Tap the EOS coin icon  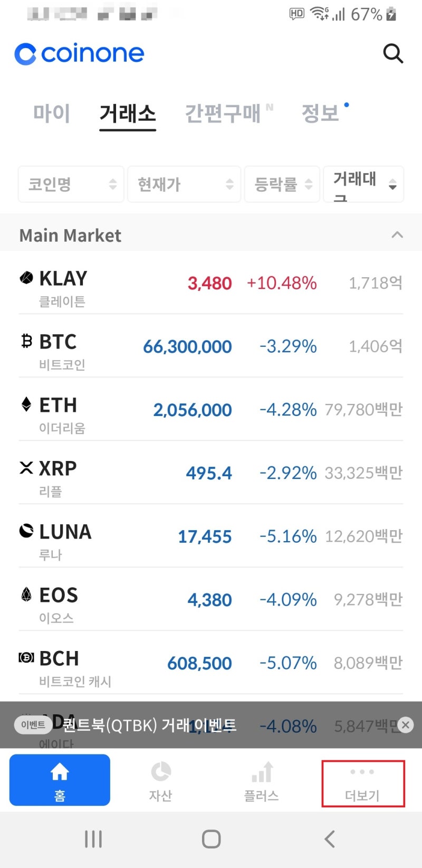coord(26,595)
